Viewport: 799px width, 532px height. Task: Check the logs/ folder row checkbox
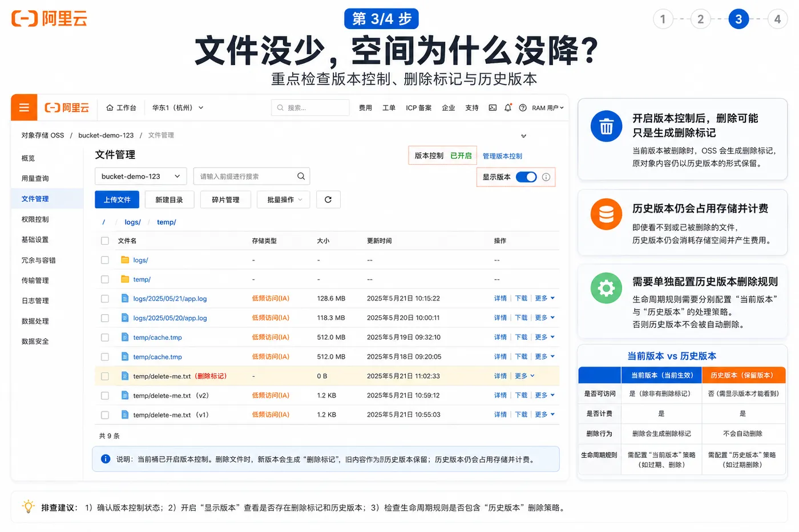105,260
